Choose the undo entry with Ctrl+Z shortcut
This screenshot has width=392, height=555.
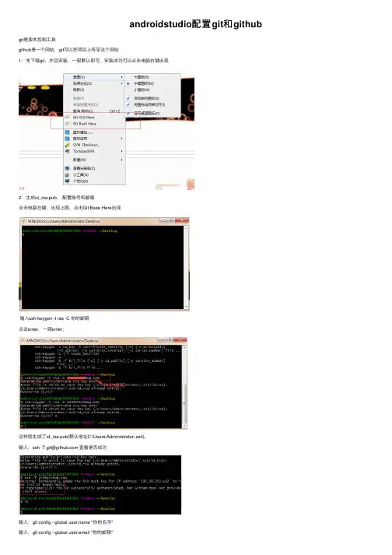96,111
